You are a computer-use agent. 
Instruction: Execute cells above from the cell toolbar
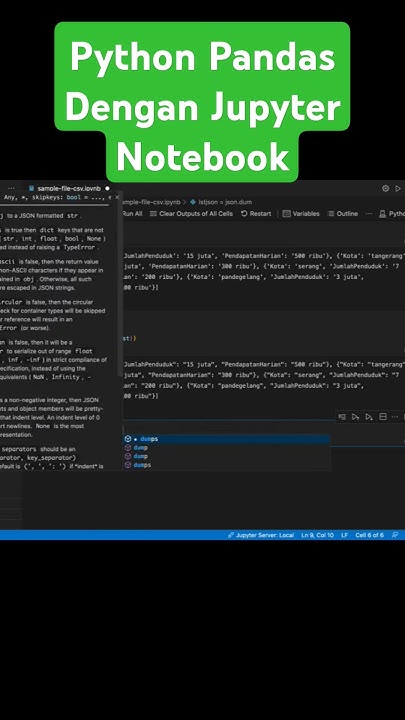point(355,416)
